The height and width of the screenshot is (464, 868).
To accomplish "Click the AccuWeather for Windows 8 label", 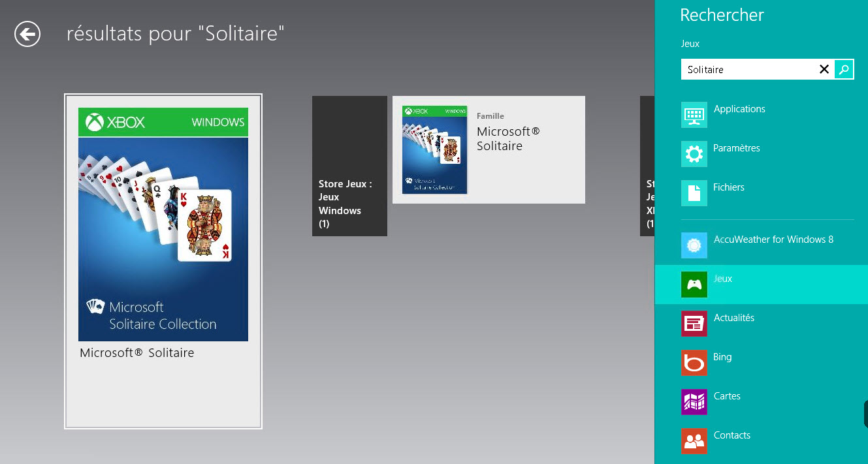I will (x=774, y=240).
